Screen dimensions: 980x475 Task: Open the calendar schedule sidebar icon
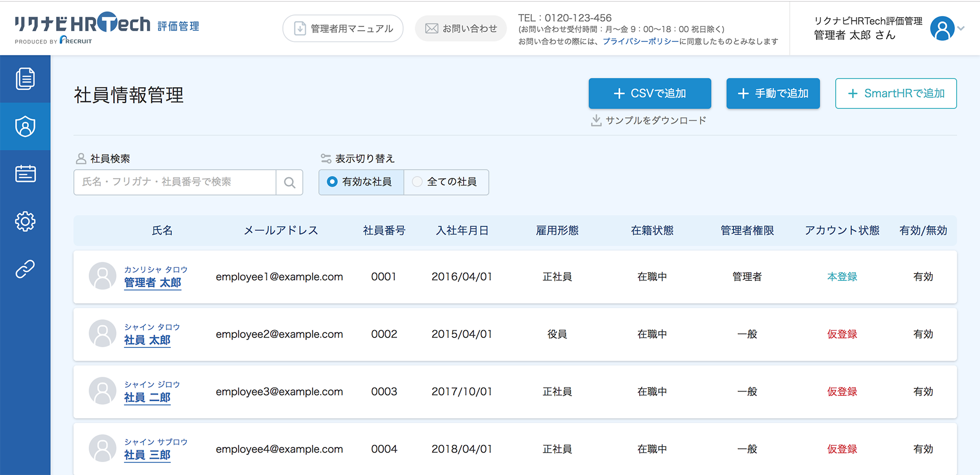(x=25, y=174)
